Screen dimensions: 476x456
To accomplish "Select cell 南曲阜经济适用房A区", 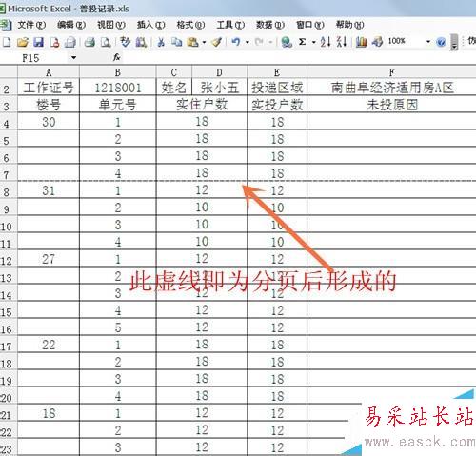I will click(x=391, y=87).
